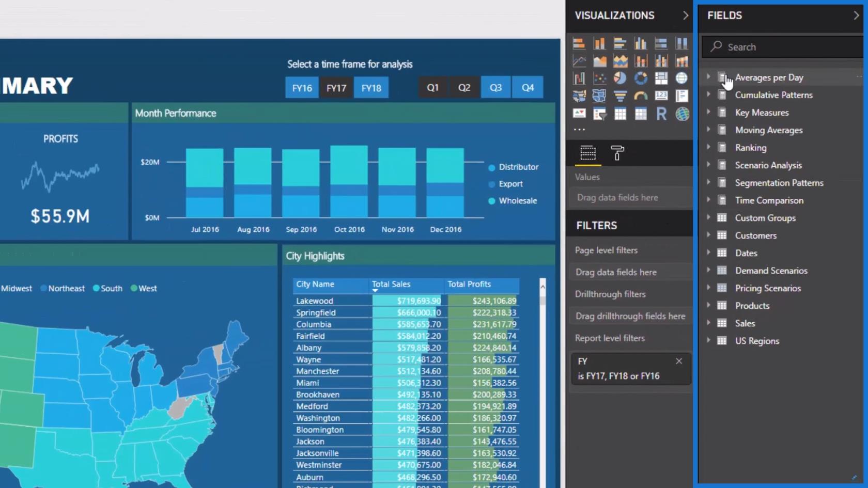The height and width of the screenshot is (488, 868).
Task: Select the R script visual
Action: pos(661,114)
